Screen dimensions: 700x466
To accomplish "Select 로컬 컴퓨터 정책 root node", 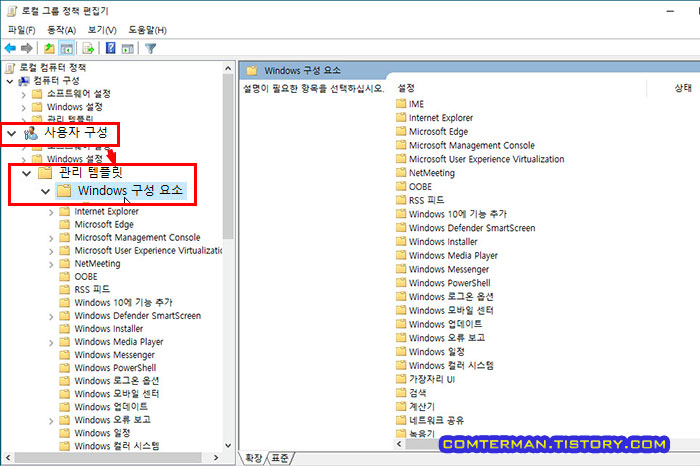I will pyautogui.click(x=52, y=67).
